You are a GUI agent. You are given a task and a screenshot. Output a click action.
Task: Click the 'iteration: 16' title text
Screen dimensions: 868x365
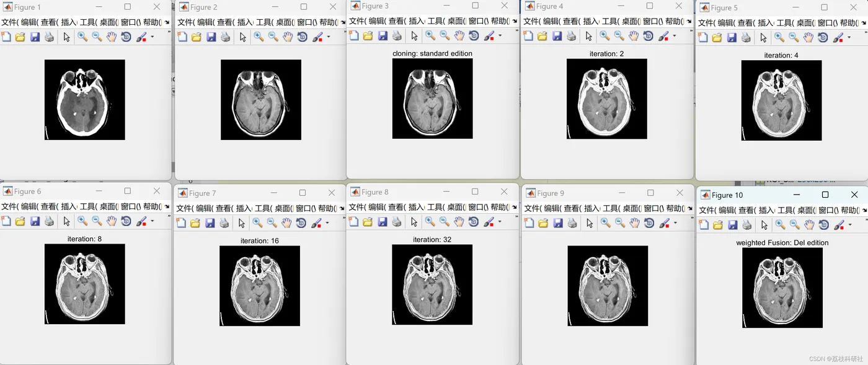[x=260, y=240]
